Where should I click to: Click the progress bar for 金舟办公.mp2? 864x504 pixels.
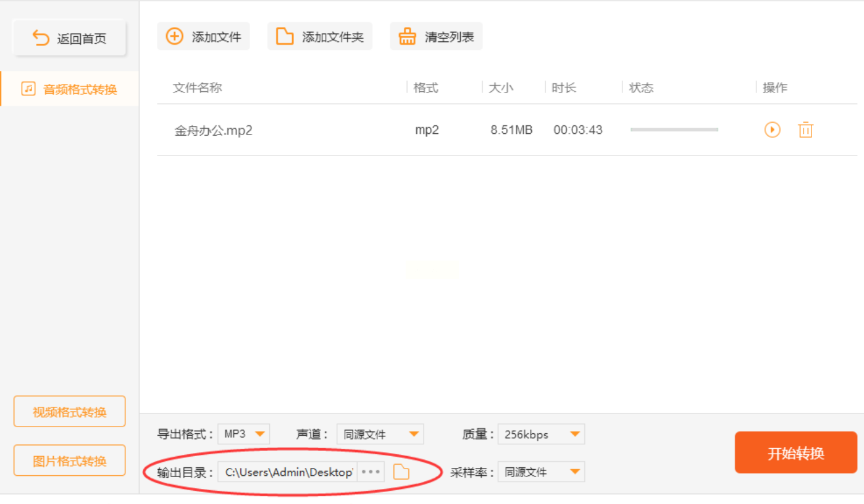tap(674, 130)
